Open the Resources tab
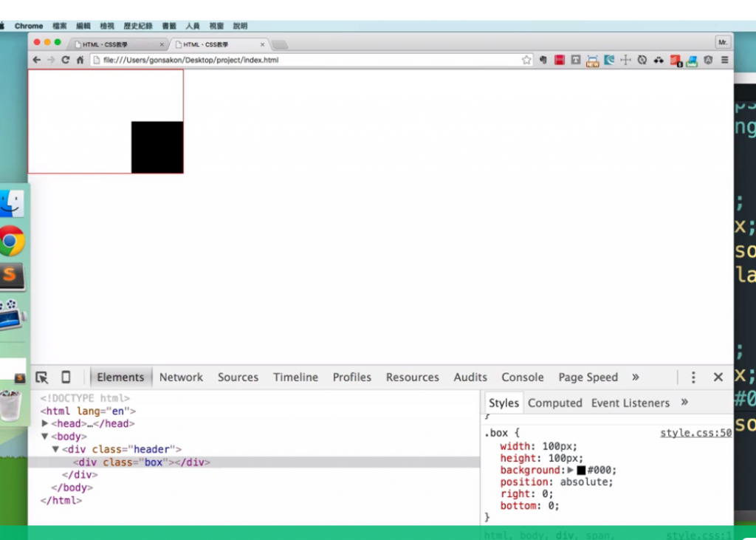This screenshot has width=756, height=540. tap(412, 377)
